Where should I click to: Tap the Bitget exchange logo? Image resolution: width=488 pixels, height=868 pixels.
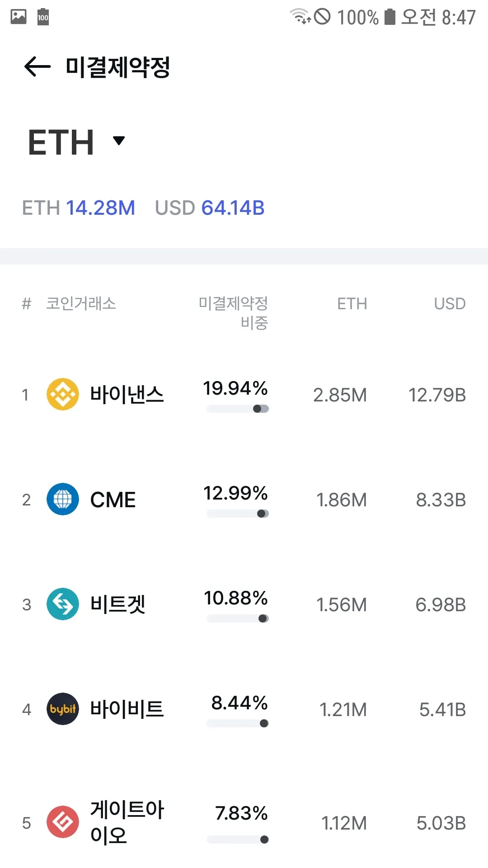coord(63,604)
